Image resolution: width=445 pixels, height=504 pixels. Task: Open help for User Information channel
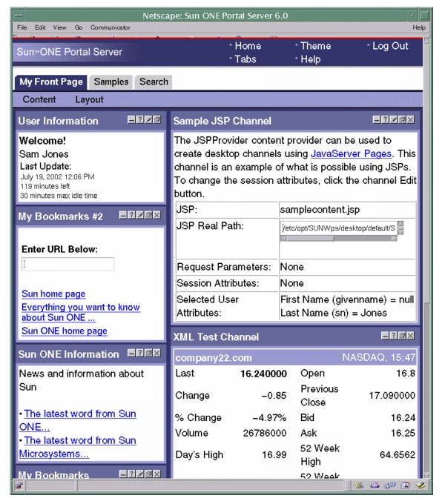pyautogui.click(x=140, y=119)
